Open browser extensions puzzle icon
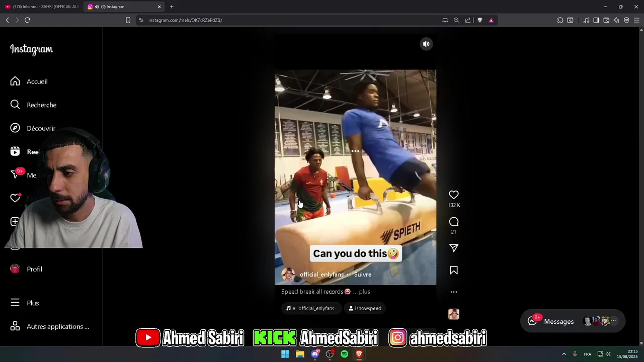Image resolution: width=644 pixels, height=362 pixels. [560, 20]
